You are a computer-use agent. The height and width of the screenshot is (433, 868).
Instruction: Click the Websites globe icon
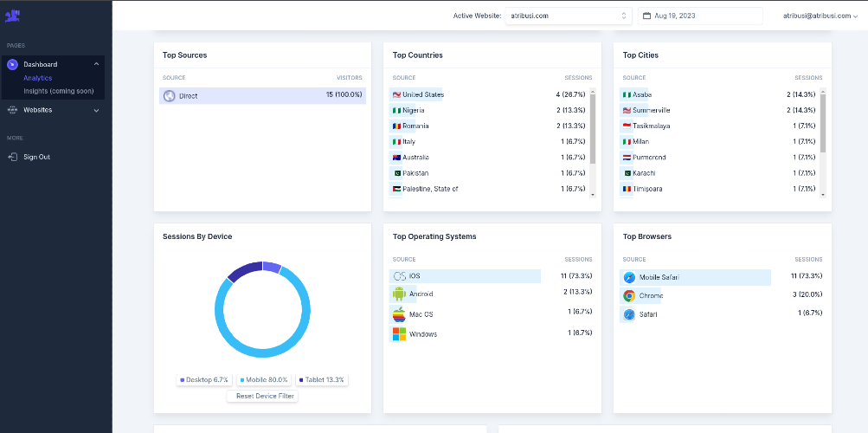12,110
